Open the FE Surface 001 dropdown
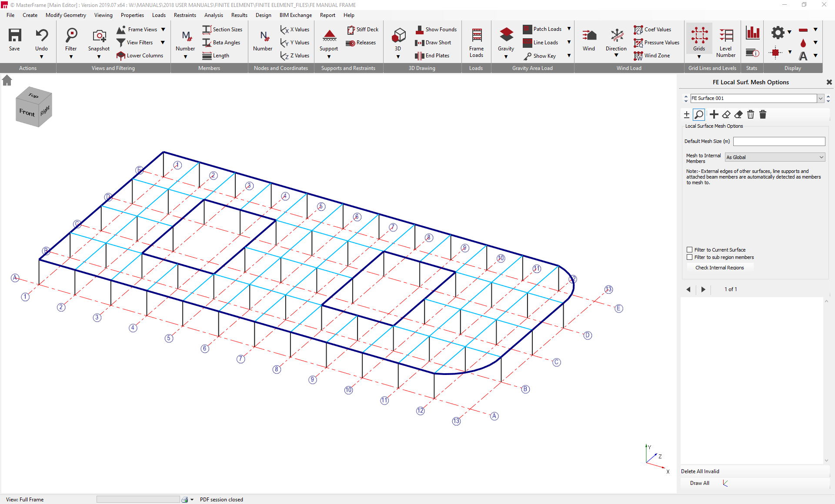Image resolution: width=835 pixels, height=504 pixels. pos(820,98)
